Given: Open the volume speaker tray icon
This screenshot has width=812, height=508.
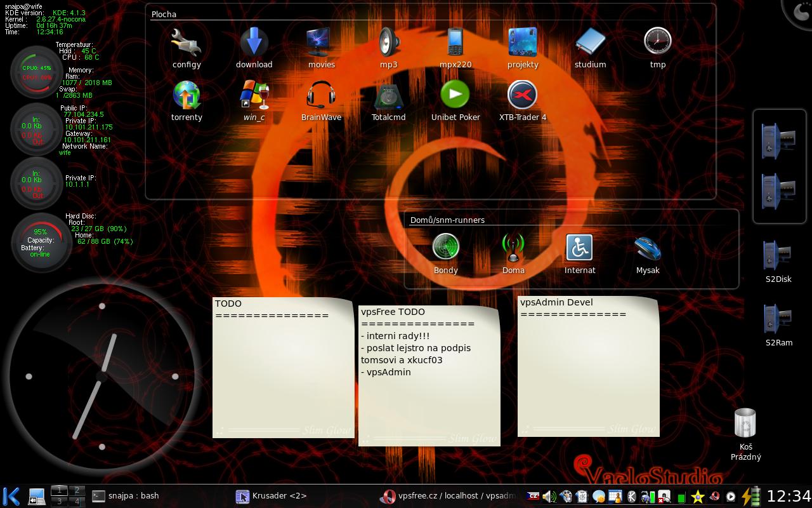Looking at the screenshot, I should (549, 497).
